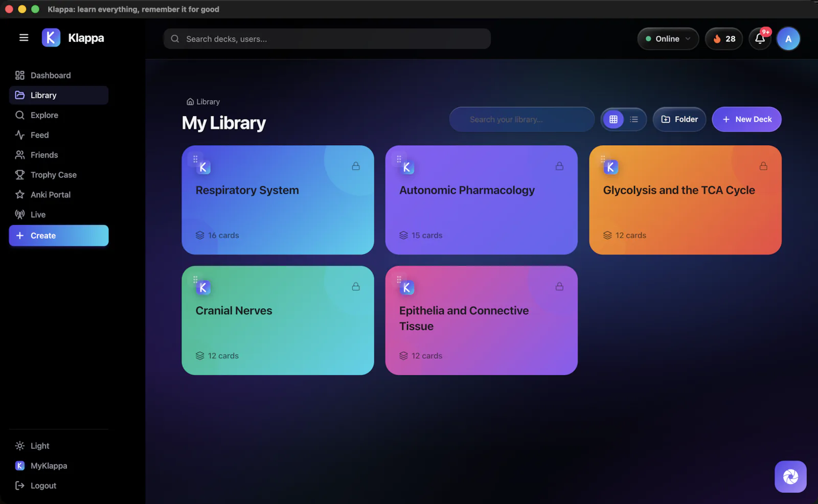
Task: Open the streak flame counter showing 28
Action: [x=723, y=39]
